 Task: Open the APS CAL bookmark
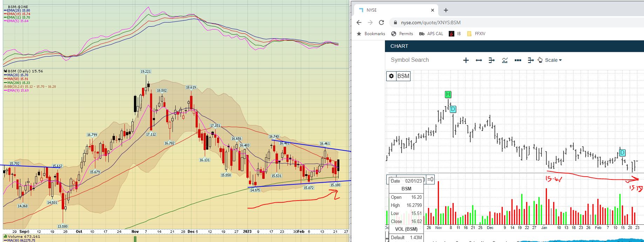431,34
